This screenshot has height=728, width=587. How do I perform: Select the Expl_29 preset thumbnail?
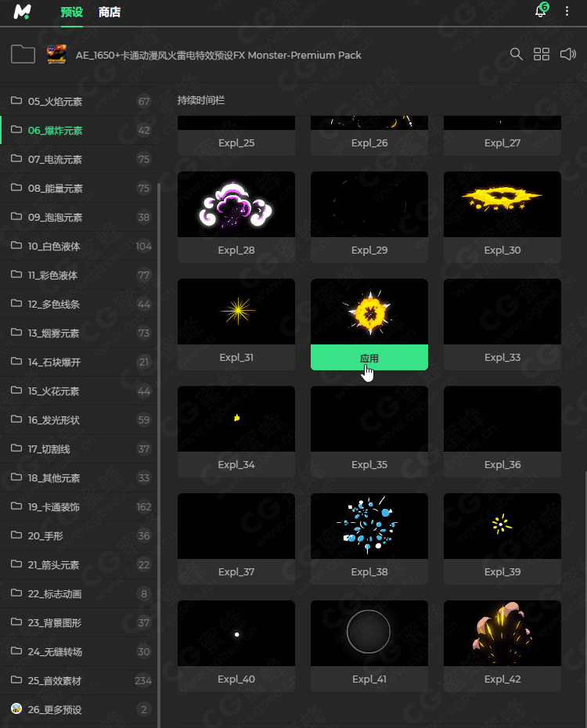(369, 204)
